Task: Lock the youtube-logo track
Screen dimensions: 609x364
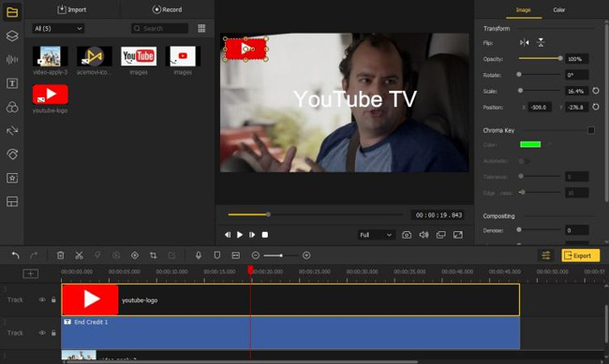Action: click(x=53, y=299)
